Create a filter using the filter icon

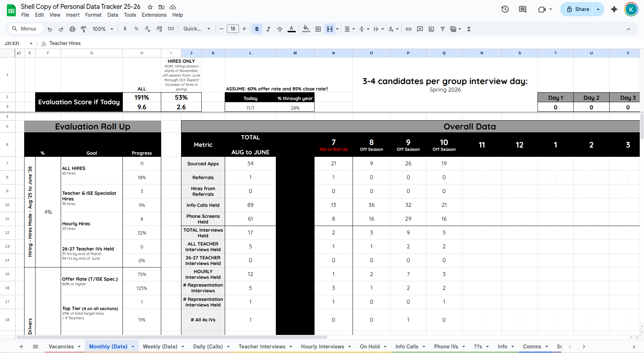[x=442, y=29]
